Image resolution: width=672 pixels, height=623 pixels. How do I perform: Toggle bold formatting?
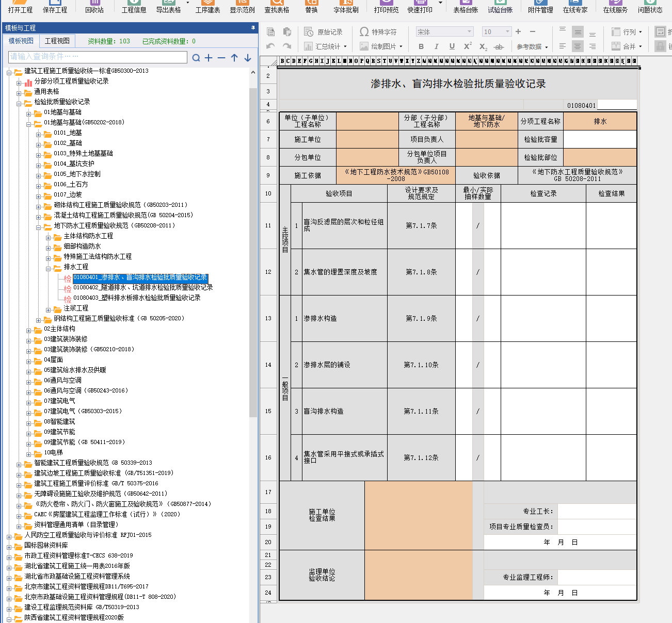[421, 46]
